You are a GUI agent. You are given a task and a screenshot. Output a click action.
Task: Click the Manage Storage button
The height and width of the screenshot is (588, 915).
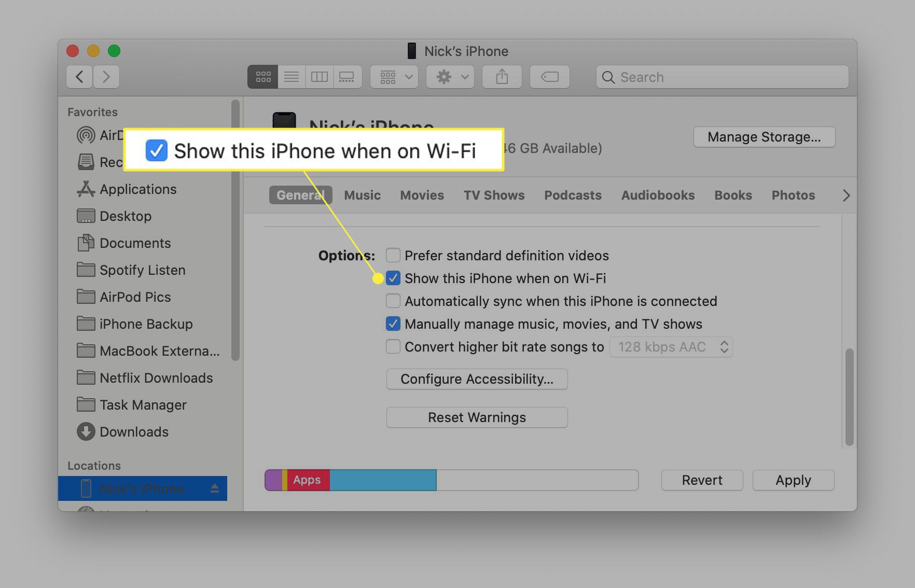[x=764, y=137]
